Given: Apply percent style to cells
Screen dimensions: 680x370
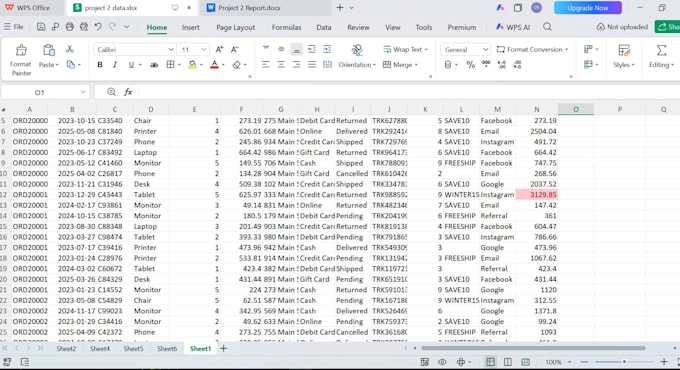Looking at the screenshot, I should click(x=471, y=65).
